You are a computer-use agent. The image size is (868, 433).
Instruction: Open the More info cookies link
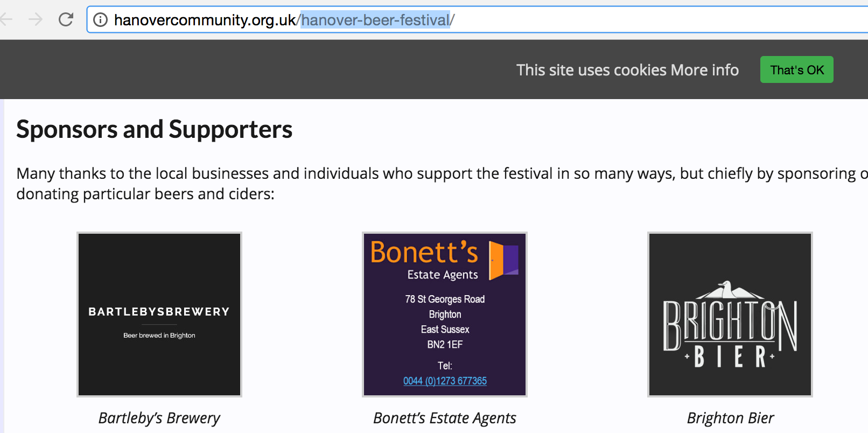pos(704,70)
